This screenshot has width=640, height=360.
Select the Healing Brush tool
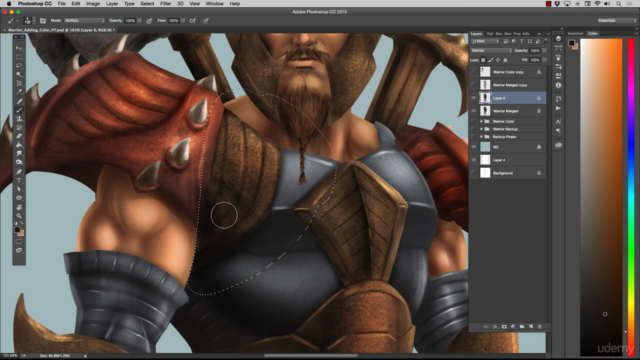(19, 101)
